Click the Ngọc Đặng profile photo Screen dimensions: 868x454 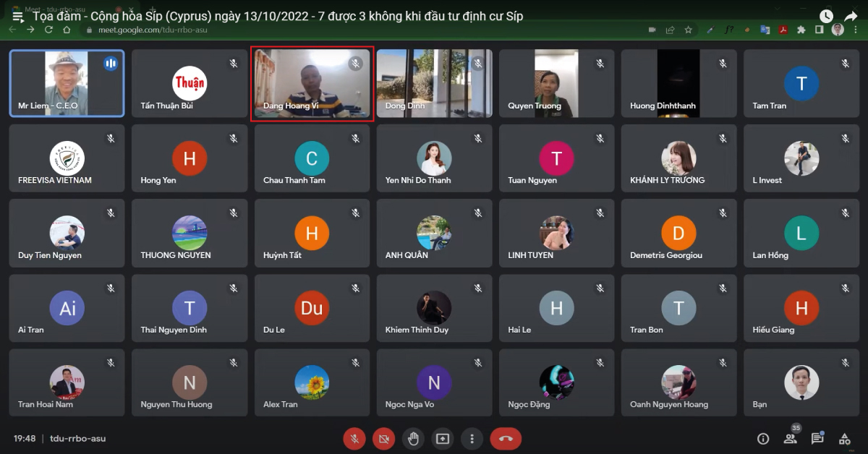tap(556, 382)
